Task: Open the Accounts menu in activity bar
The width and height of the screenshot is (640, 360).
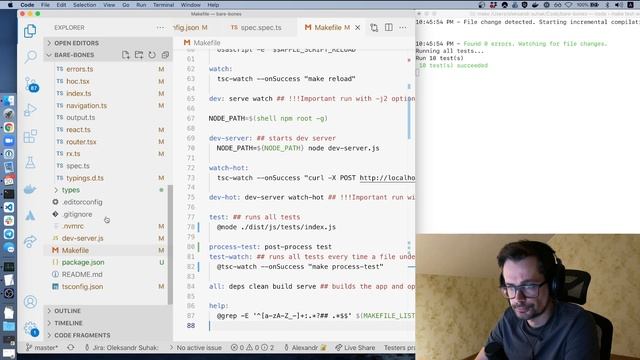Action: [x=30, y=302]
